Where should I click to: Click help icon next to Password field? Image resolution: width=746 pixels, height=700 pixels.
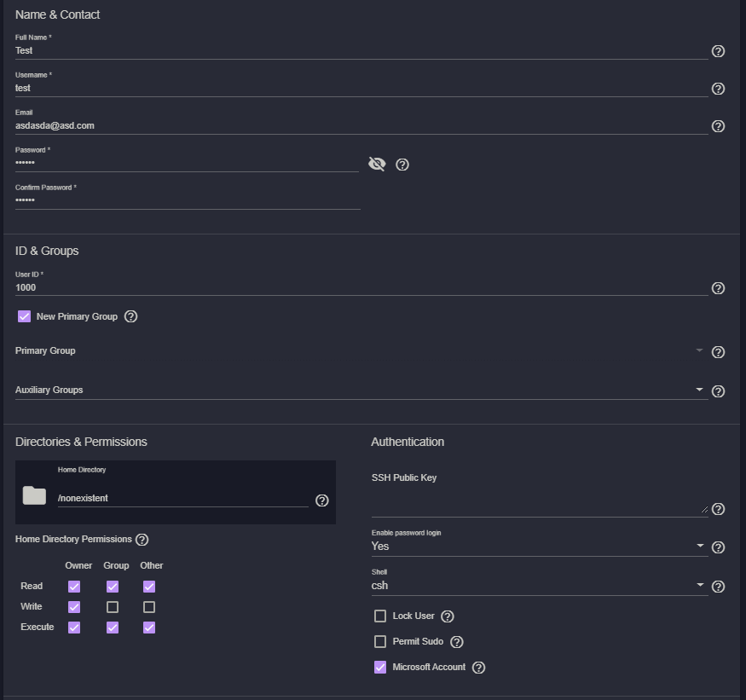[x=402, y=165]
